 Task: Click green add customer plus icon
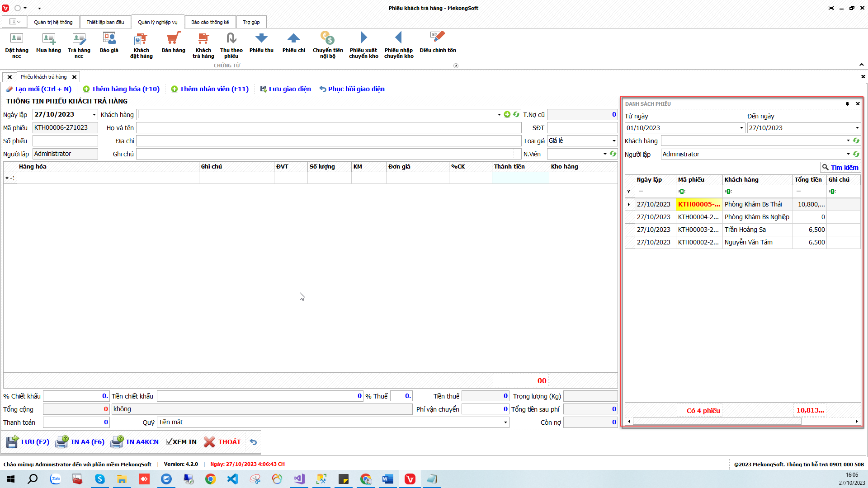[x=507, y=115]
